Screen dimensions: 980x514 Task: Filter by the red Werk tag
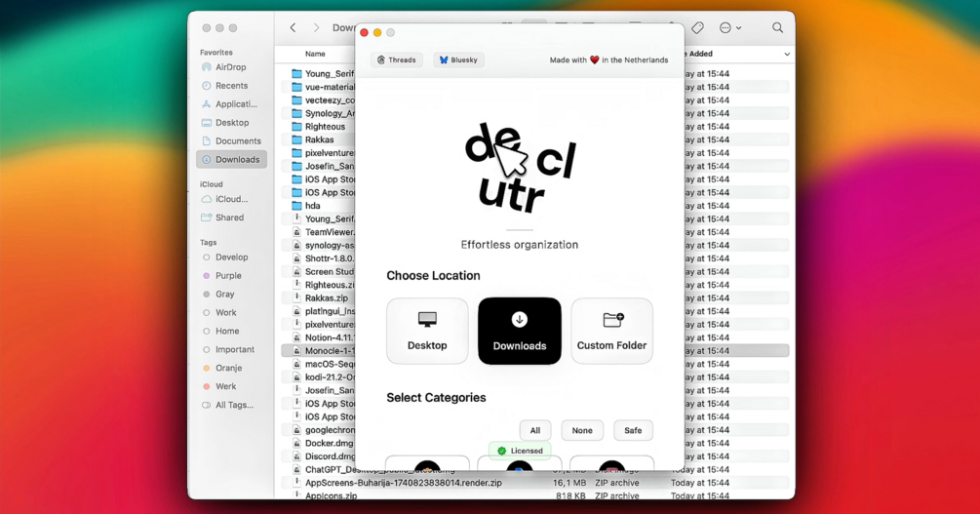[x=231, y=386]
